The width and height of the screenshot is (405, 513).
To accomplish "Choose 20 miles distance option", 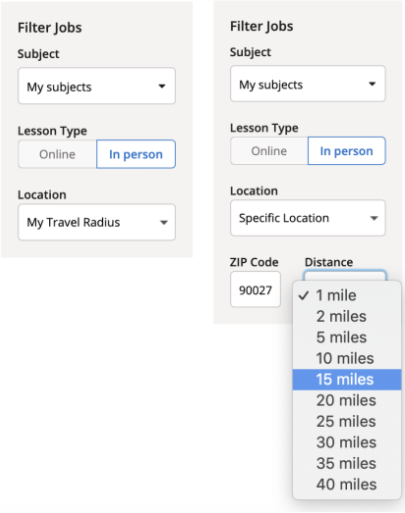I will point(347,400).
